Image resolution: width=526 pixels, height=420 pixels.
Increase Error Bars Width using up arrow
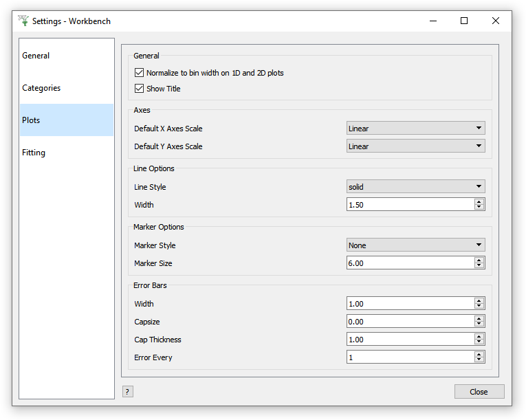[x=479, y=300]
